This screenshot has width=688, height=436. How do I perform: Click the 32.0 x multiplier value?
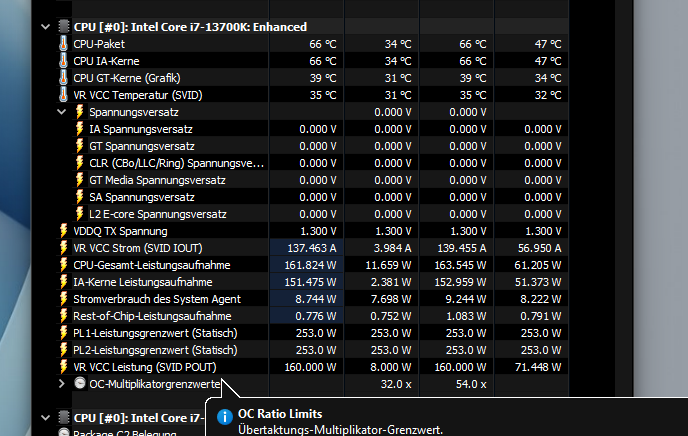pyautogui.click(x=396, y=384)
